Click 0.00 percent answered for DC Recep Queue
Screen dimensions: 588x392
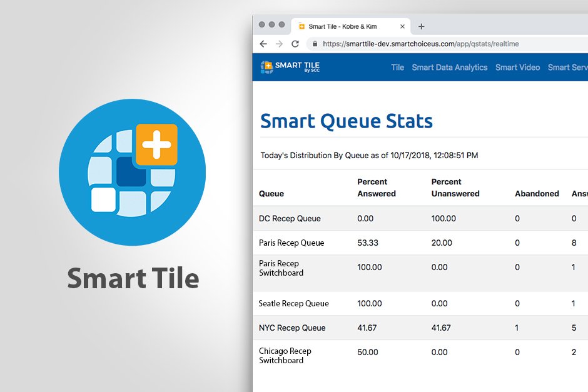tap(365, 218)
